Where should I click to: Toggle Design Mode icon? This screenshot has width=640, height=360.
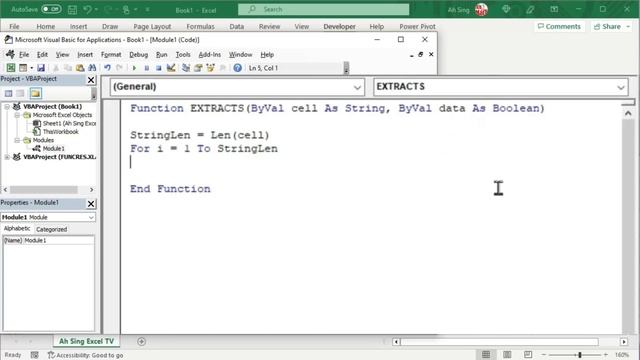click(171, 68)
